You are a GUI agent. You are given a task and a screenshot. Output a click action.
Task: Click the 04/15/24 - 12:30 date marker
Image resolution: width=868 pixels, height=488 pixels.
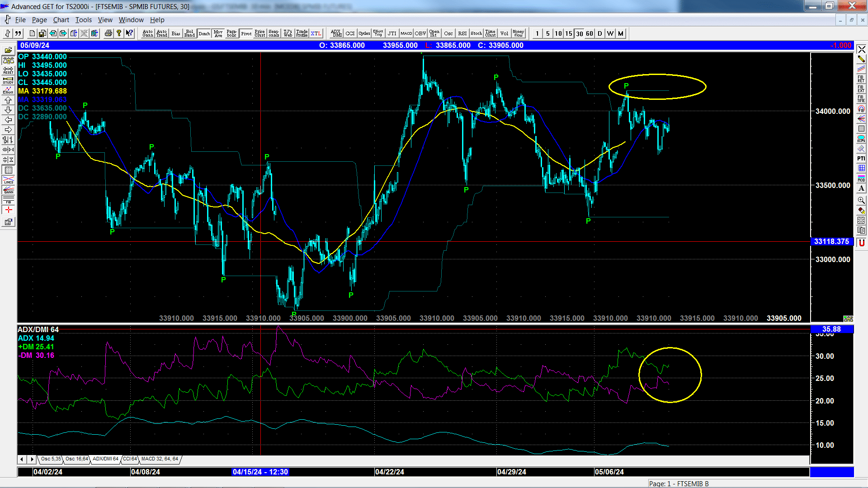[260, 472]
